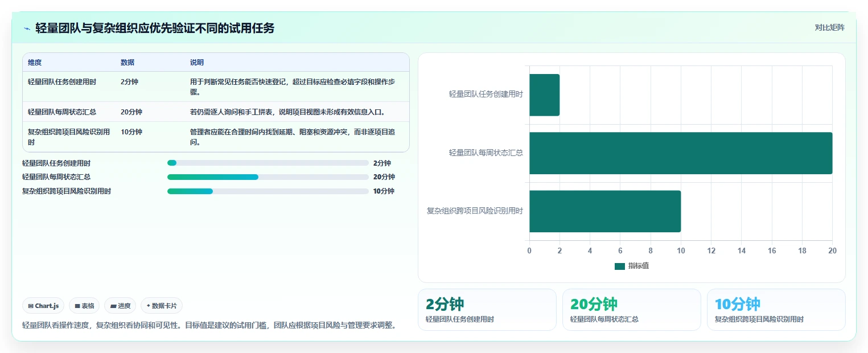Click chart y-axis label 复杂组织跨项目风险识别用时
Screen dimensions: 868x353
[475, 211]
